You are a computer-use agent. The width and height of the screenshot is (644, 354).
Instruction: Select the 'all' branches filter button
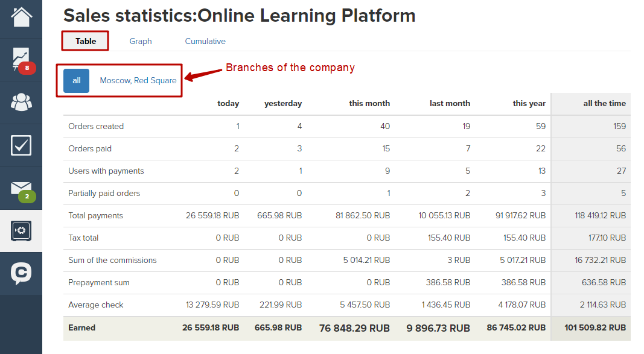tap(77, 80)
